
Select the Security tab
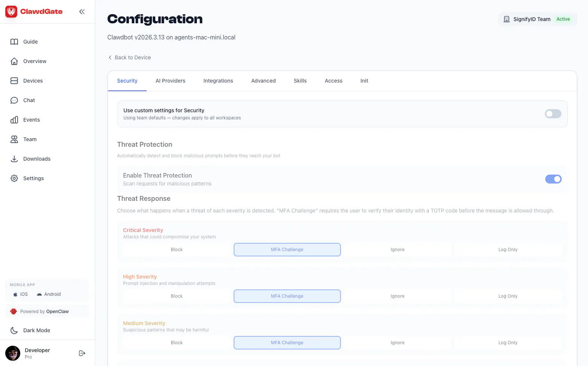(x=127, y=81)
